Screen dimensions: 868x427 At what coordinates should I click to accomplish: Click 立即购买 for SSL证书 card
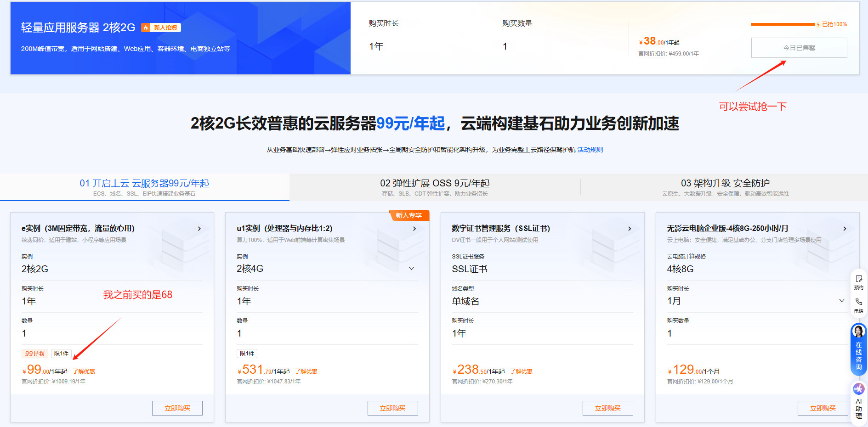[x=607, y=408]
